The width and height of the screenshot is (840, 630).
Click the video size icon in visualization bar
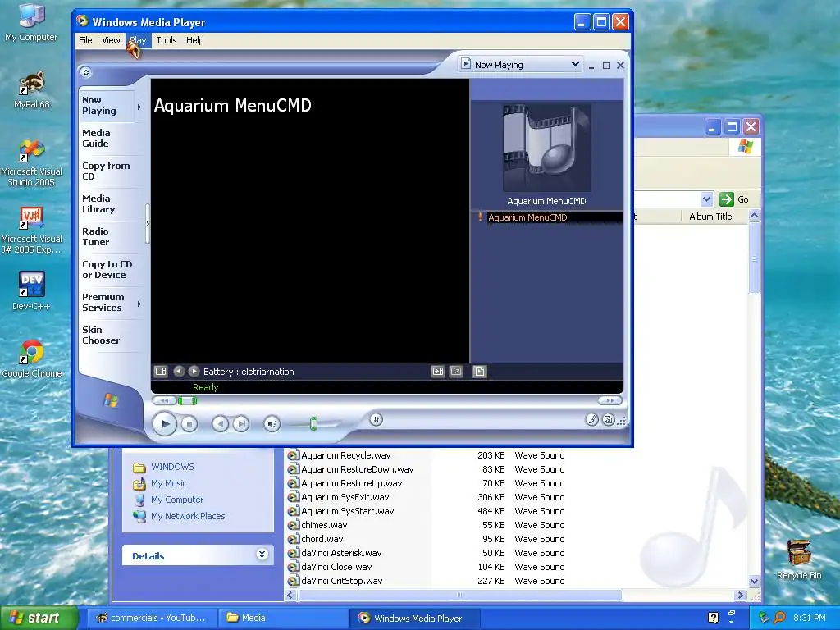438,372
